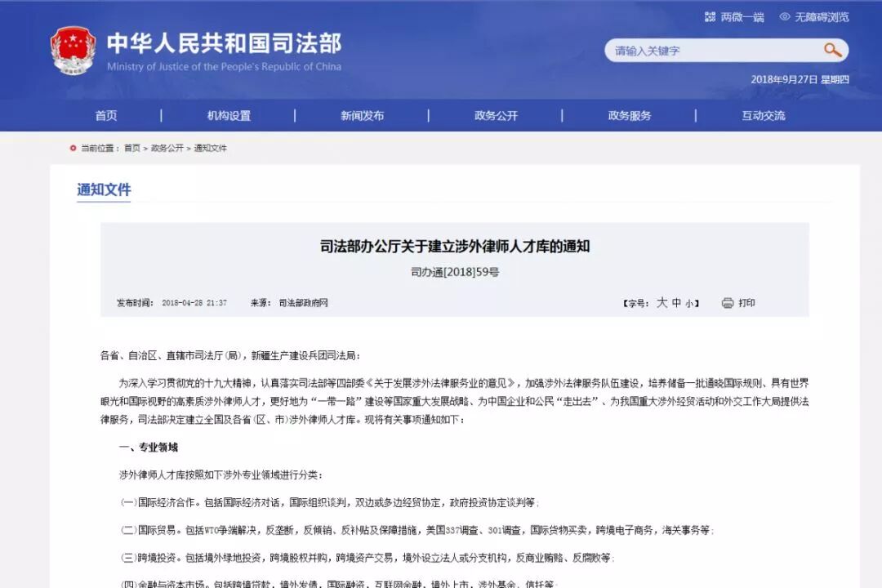Click the 中华人民共和国司法部 site title

tap(224, 43)
